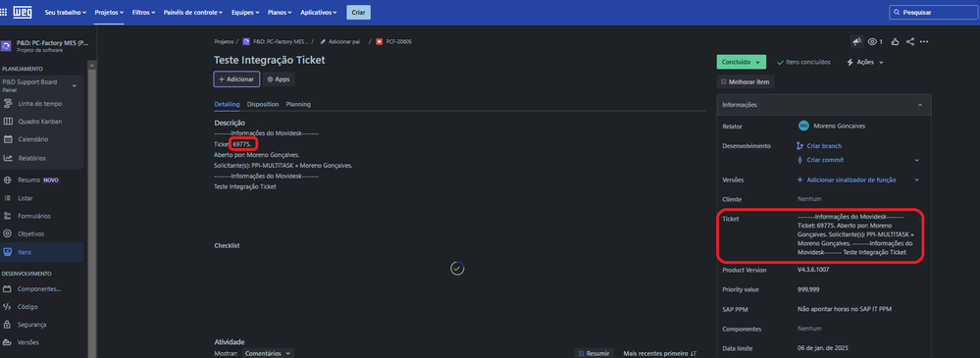Click the thumbs-up vote icon
The image size is (980, 358).
pyautogui.click(x=895, y=42)
